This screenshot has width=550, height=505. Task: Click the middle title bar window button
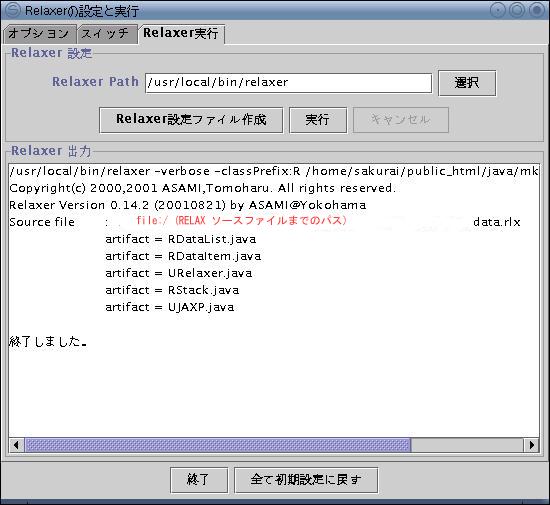[x=517, y=10]
